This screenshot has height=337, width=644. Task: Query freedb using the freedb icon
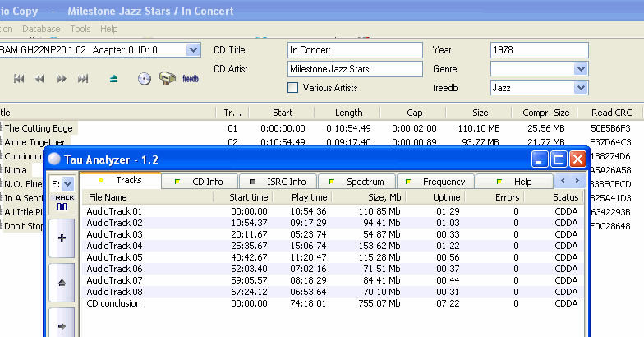191,79
